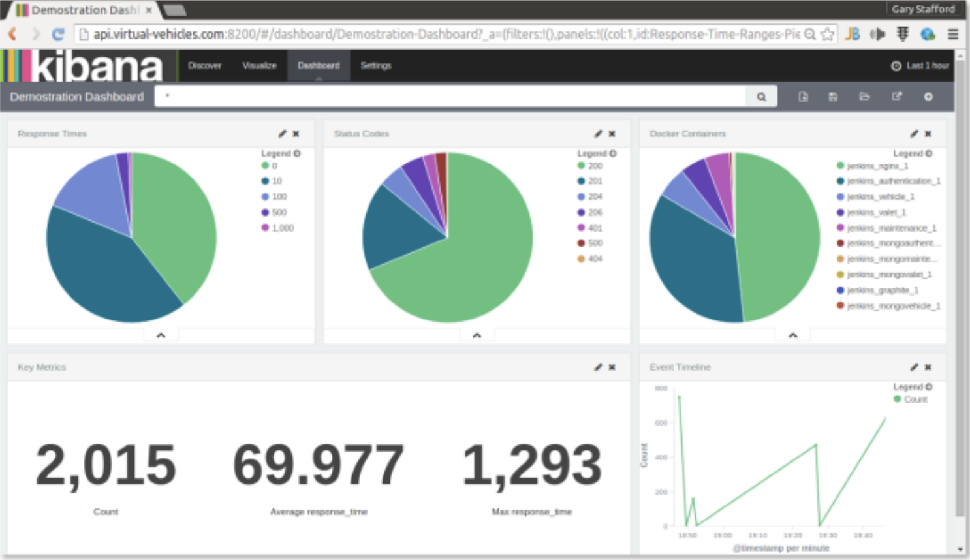Remove the Key Metrics panel
The width and height of the screenshot is (970, 560).
point(612,367)
